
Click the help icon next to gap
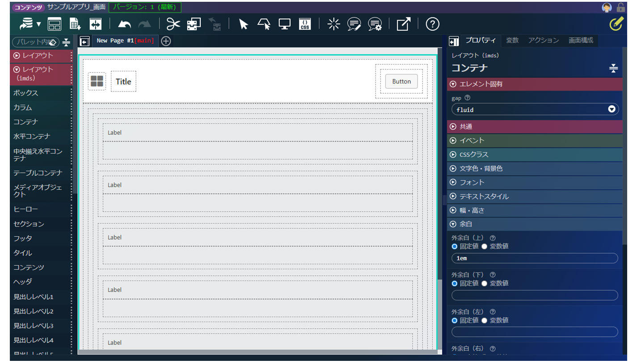tap(468, 98)
